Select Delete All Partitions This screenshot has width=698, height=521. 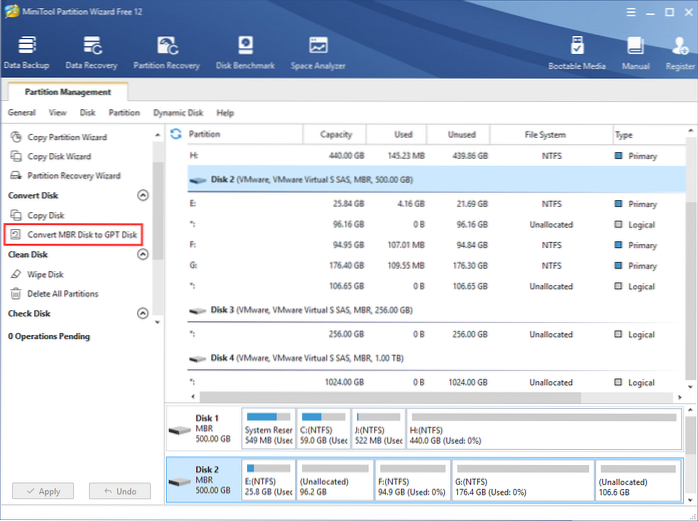[61, 293]
